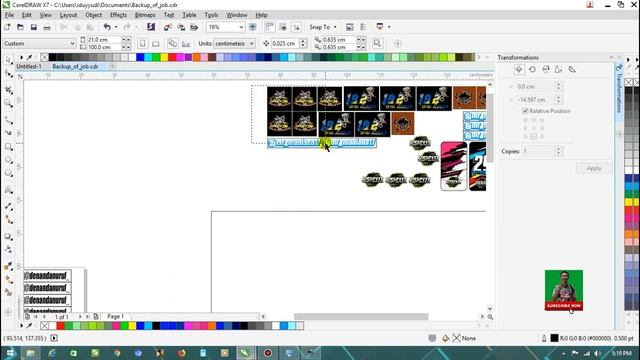This screenshot has width=640, height=360.
Task: Click the page width field 21.0 cm
Action: 103,40
